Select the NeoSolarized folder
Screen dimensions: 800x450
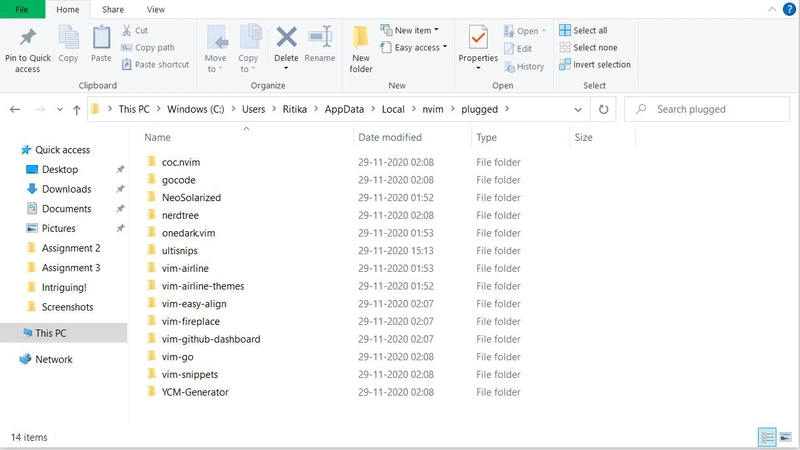tap(191, 197)
